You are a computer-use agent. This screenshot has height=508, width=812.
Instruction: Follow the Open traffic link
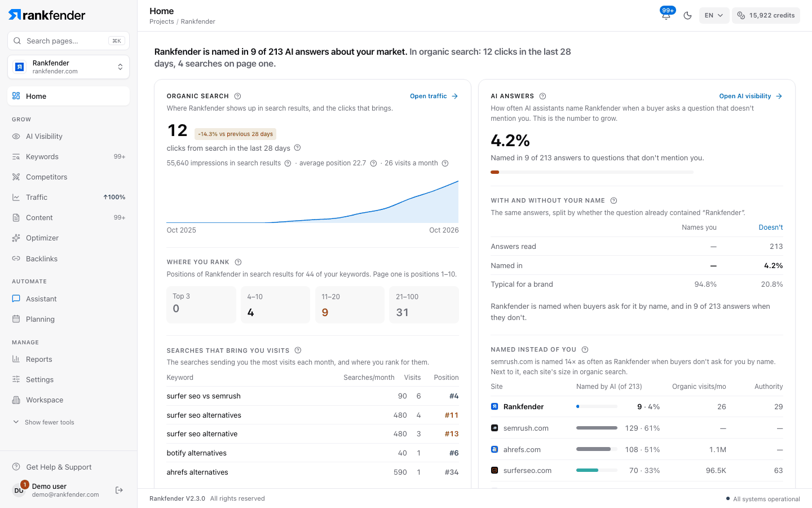click(434, 97)
